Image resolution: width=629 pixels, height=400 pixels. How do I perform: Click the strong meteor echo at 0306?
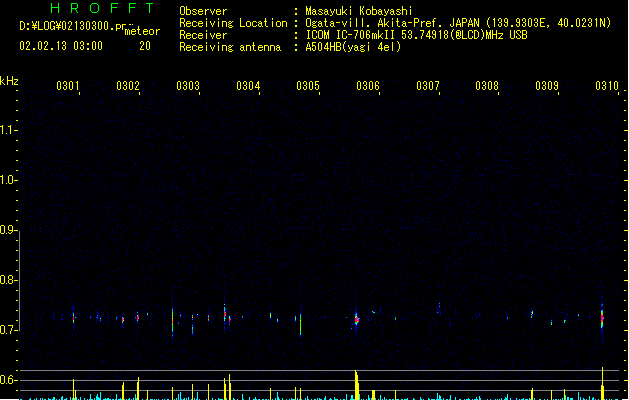(x=357, y=320)
